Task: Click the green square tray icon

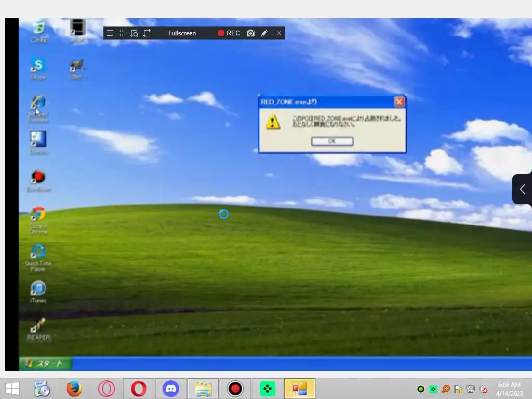Action: click(x=433, y=389)
